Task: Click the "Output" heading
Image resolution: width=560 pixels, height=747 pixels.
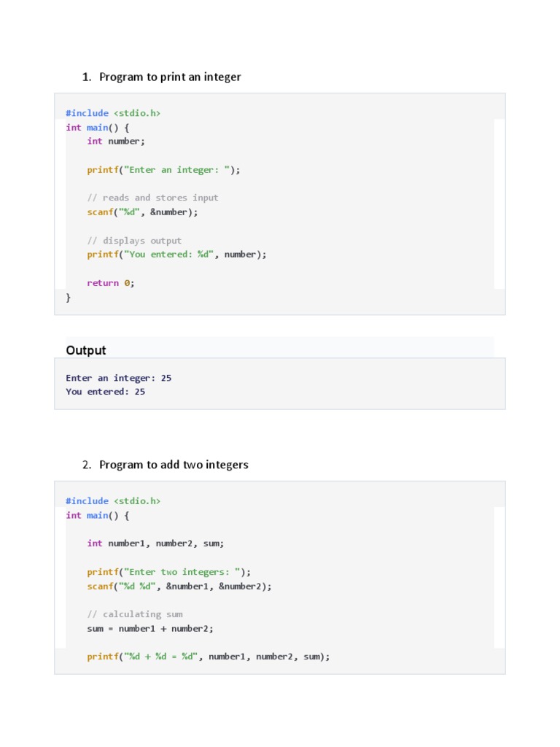Action: [x=86, y=350]
